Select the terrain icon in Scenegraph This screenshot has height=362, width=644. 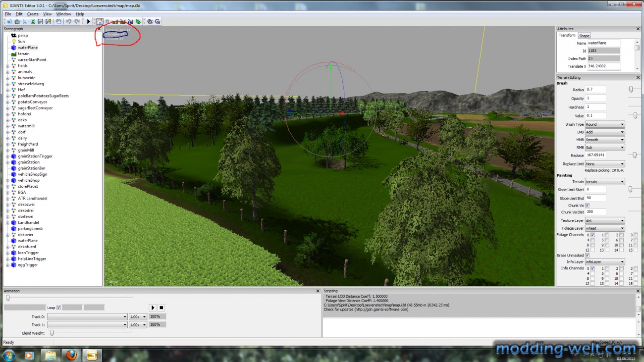(13, 53)
